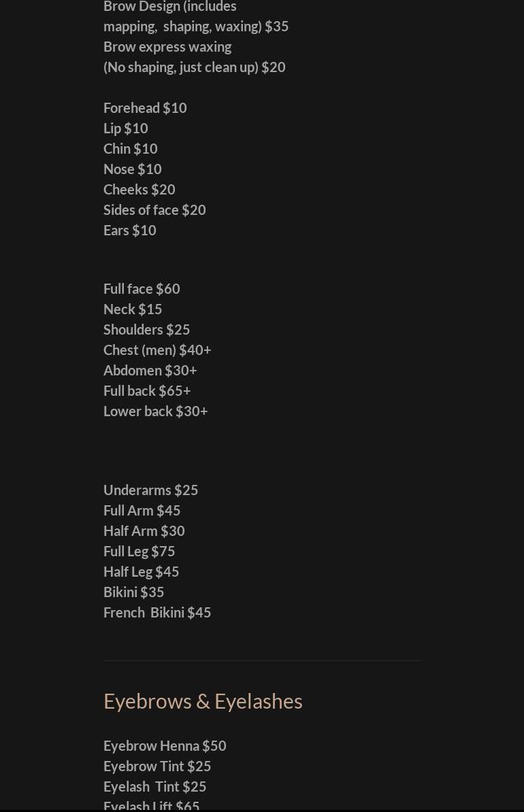
Task: Click the Ears $10 item
Action: click(130, 231)
